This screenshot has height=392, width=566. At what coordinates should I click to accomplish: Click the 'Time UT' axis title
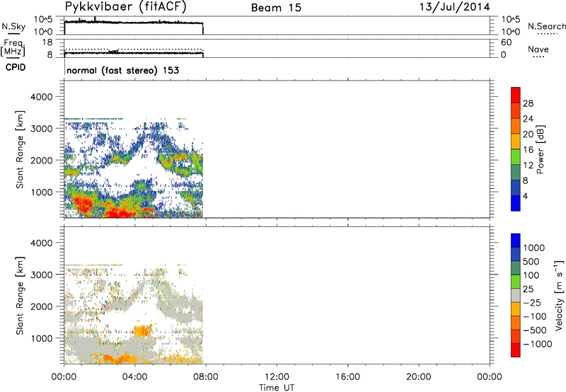pyautogui.click(x=277, y=388)
